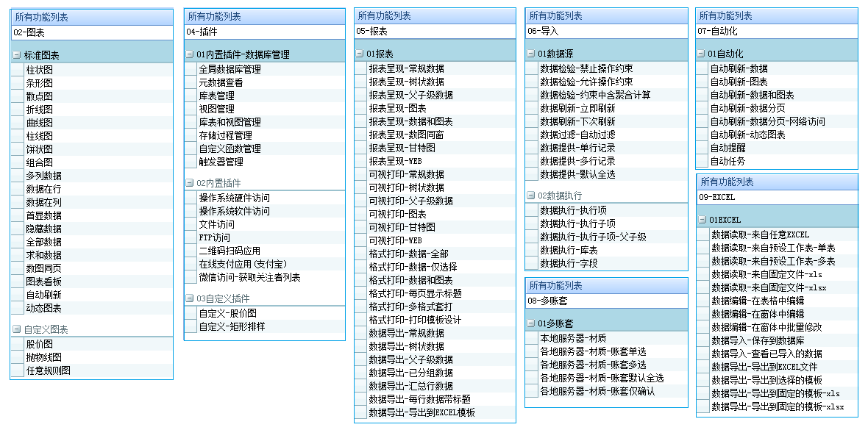Select the 数据读取-来自任意EXCEL row
The image size is (868, 430).
778,234
